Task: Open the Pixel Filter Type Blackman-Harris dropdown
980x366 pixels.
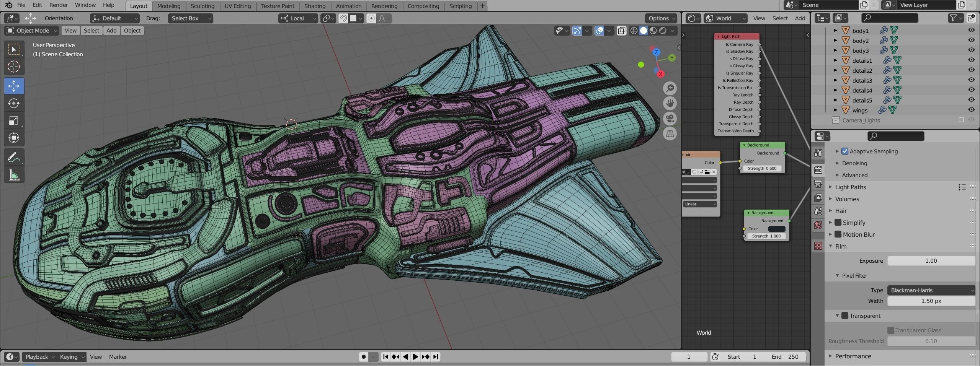Action: tap(931, 290)
